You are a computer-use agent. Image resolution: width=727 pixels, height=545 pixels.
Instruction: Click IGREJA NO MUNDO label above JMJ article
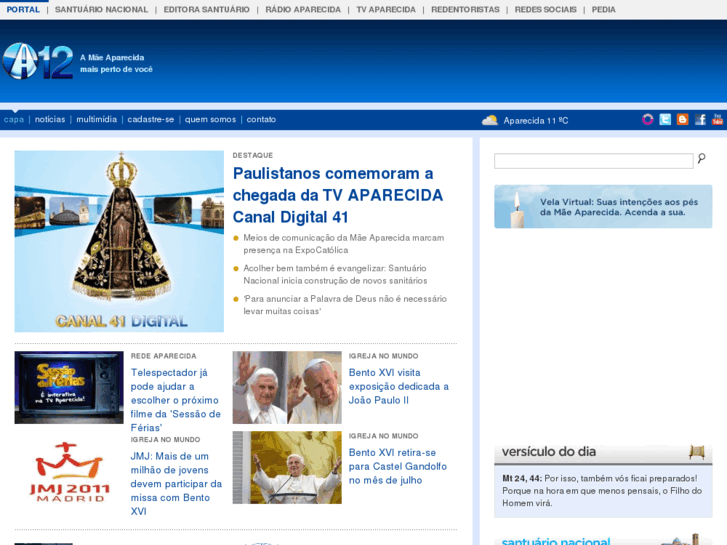165,439
